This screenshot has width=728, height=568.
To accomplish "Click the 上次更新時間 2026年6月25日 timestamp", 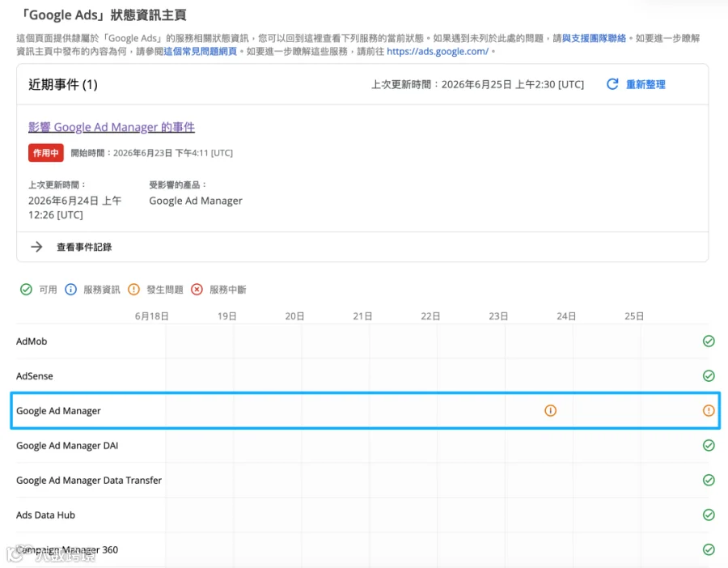I will (x=478, y=84).
